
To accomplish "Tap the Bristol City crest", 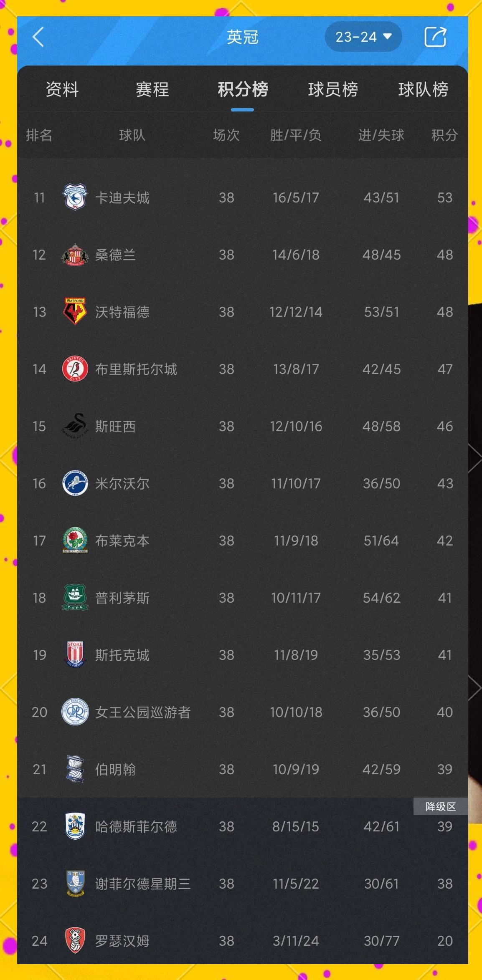I will click(75, 369).
